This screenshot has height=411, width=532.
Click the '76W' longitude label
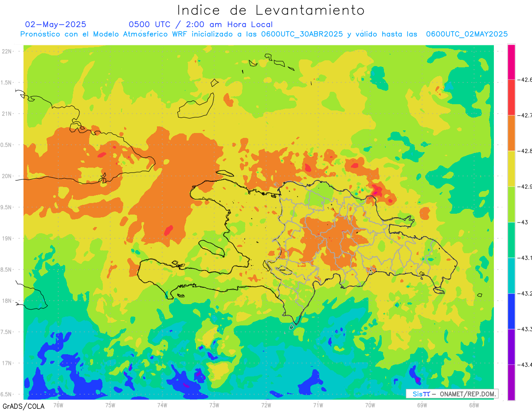pyautogui.click(x=58, y=405)
